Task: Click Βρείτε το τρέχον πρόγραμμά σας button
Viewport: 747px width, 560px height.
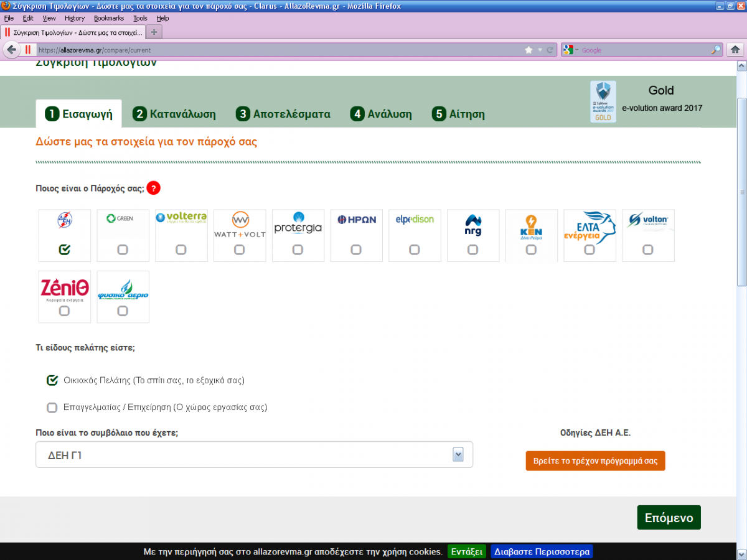Action: 596,461
